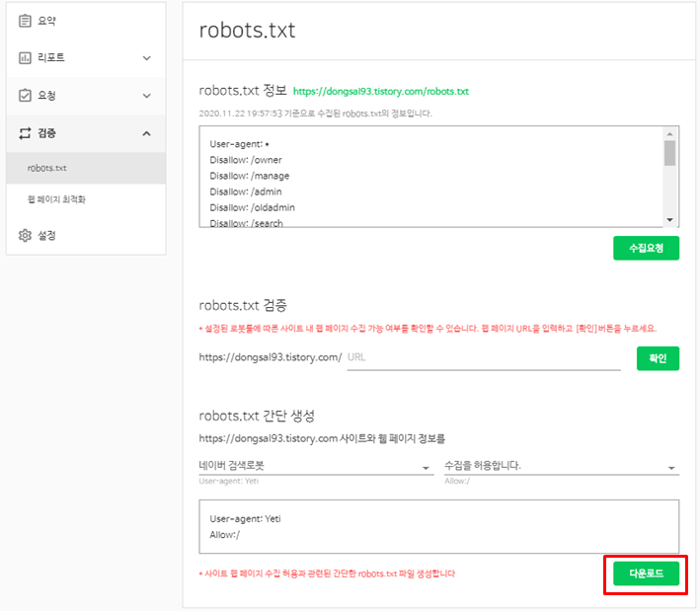The height and width of the screenshot is (611, 700).
Task: Click the 요약 clipboard icon
Action: [x=25, y=21]
